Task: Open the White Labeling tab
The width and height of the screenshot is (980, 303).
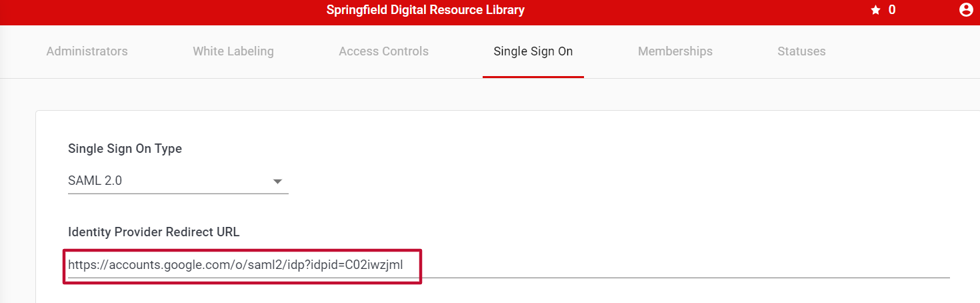Action: 233,51
